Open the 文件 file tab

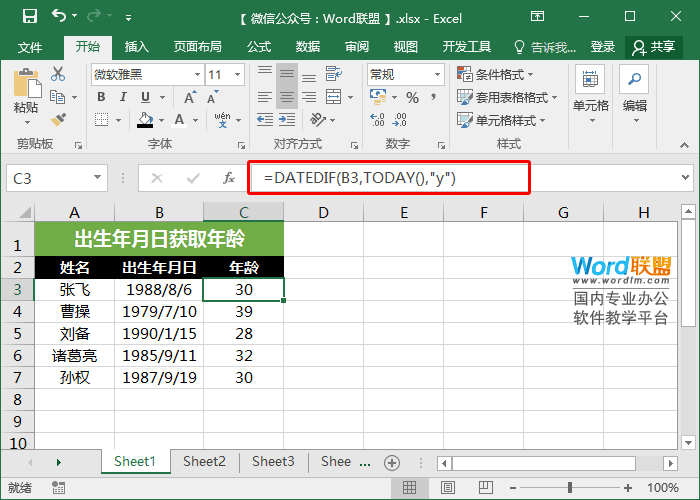pyautogui.click(x=30, y=47)
